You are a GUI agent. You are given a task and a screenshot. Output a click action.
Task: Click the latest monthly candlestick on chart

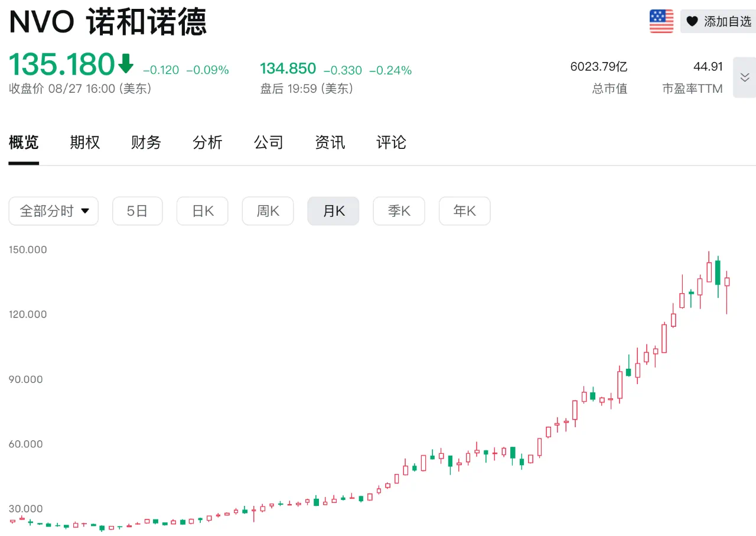click(727, 282)
